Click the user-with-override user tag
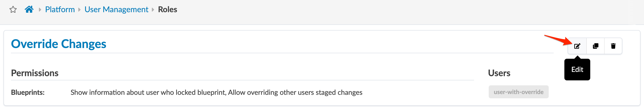Screen dimensions: 644x109 [518, 92]
